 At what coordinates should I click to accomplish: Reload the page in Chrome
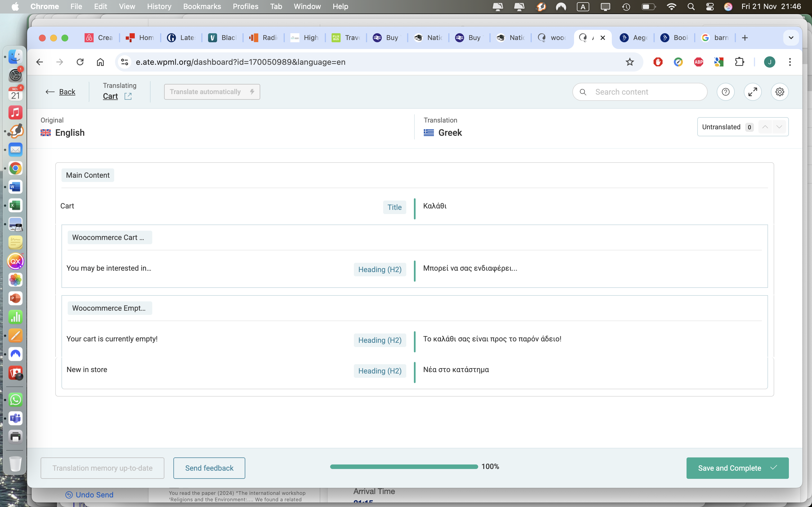point(80,62)
